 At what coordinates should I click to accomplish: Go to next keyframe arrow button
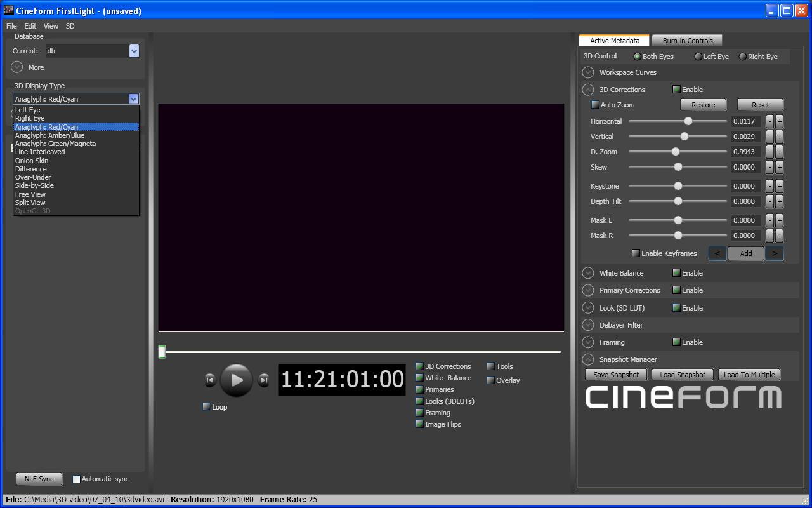click(x=775, y=253)
